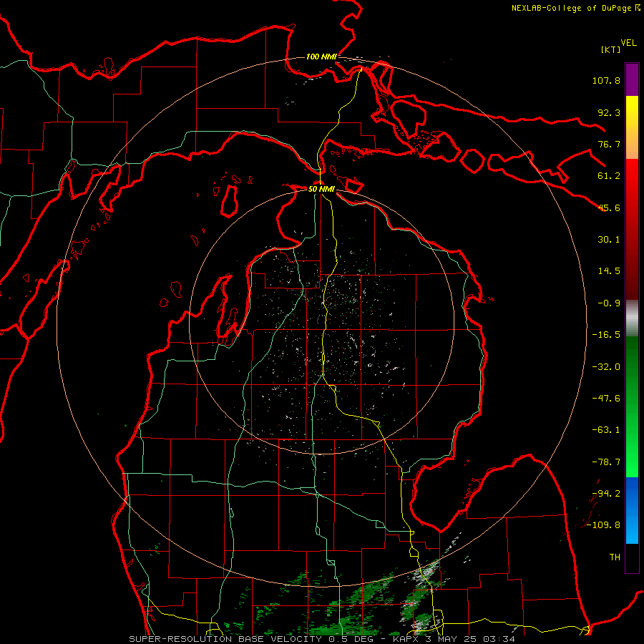The image size is (644, 644).
Task: Select the 76.7 legend value
Action: (x=609, y=144)
